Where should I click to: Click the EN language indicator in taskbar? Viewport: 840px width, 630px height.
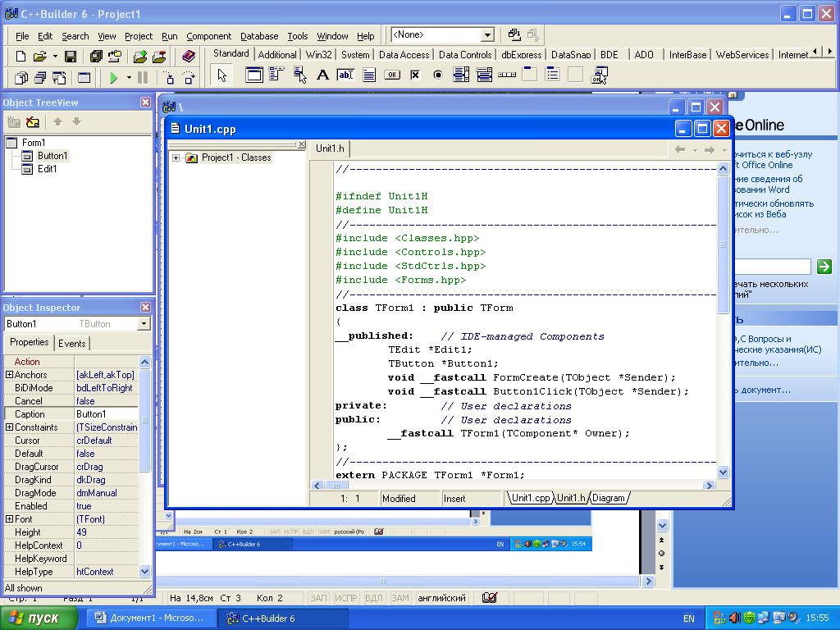tap(689, 619)
